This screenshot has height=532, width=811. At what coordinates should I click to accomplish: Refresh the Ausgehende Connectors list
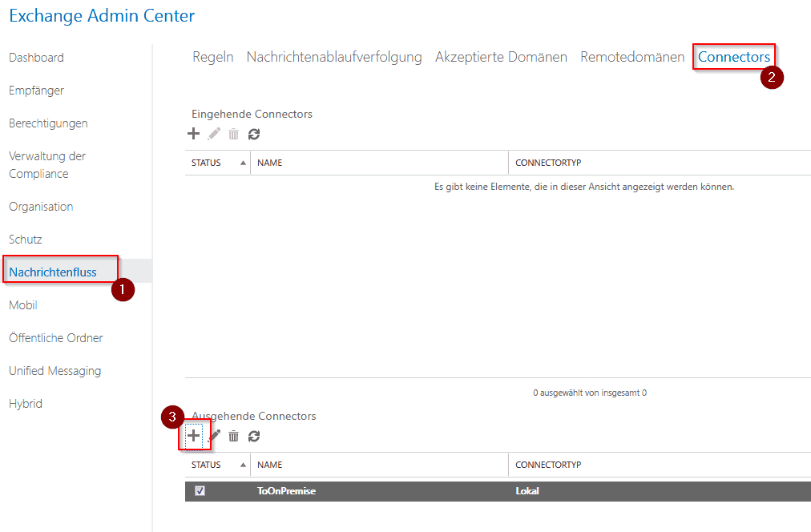pyautogui.click(x=254, y=436)
